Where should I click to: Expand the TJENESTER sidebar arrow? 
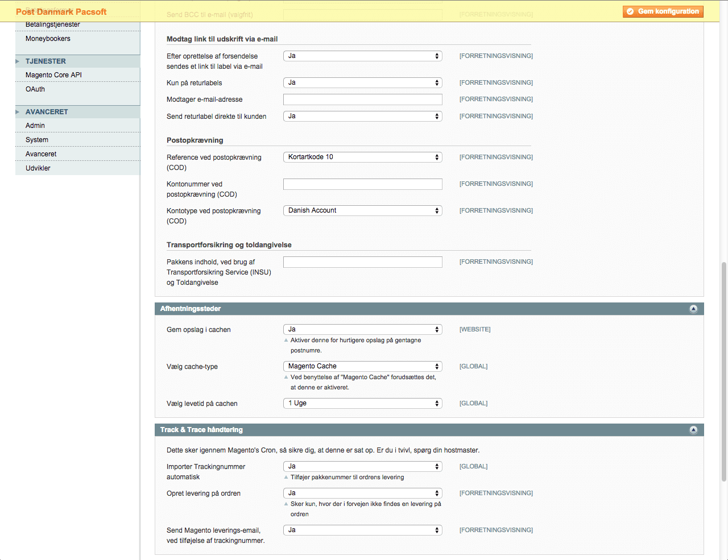point(18,61)
